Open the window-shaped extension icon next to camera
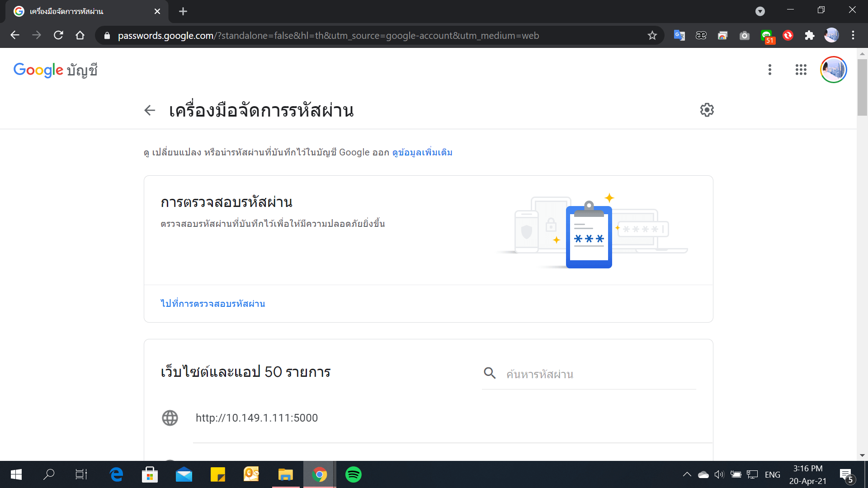Viewport: 868px width, 488px height. click(x=722, y=35)
